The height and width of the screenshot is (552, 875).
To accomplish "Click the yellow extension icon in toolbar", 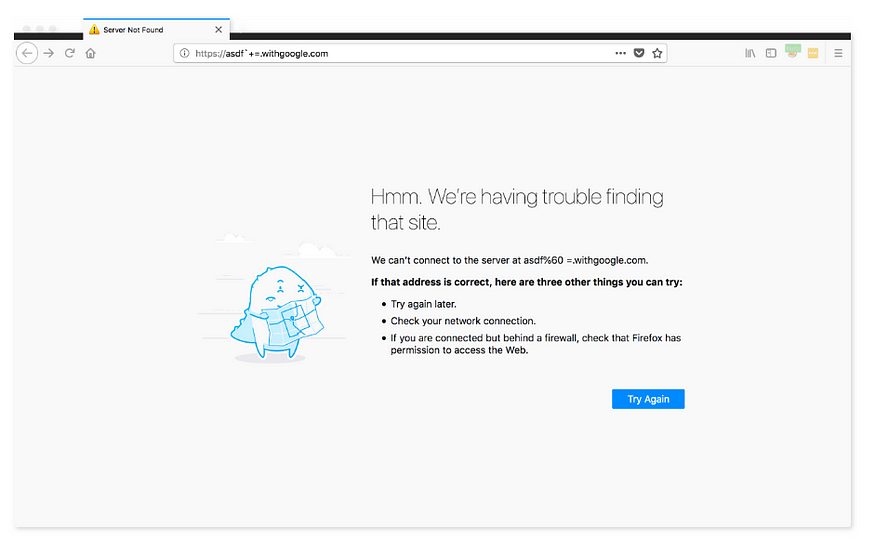I will click(813, 54).
